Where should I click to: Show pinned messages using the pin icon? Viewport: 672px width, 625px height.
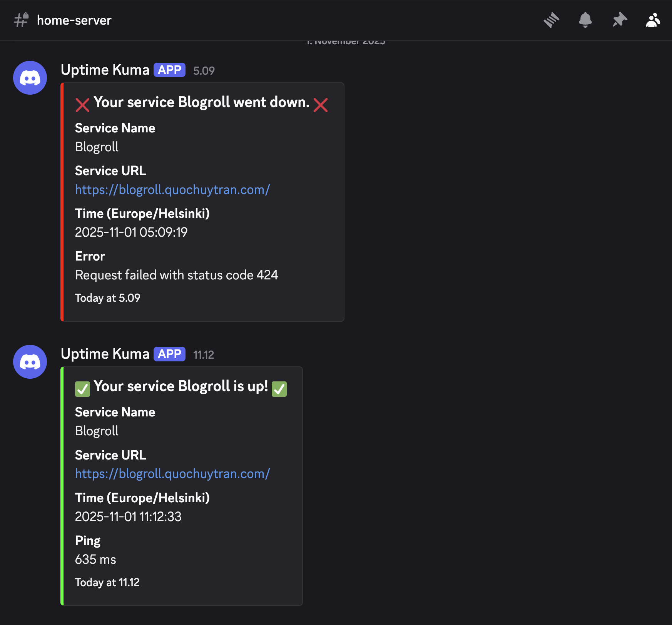pos(619,20)
